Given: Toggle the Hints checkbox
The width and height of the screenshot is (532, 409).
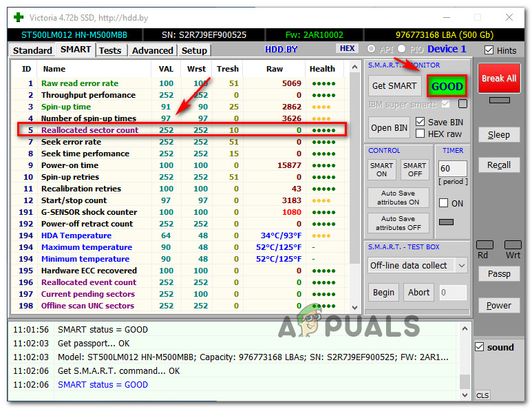Looking at the screenshot, I should tap(489, 50).
